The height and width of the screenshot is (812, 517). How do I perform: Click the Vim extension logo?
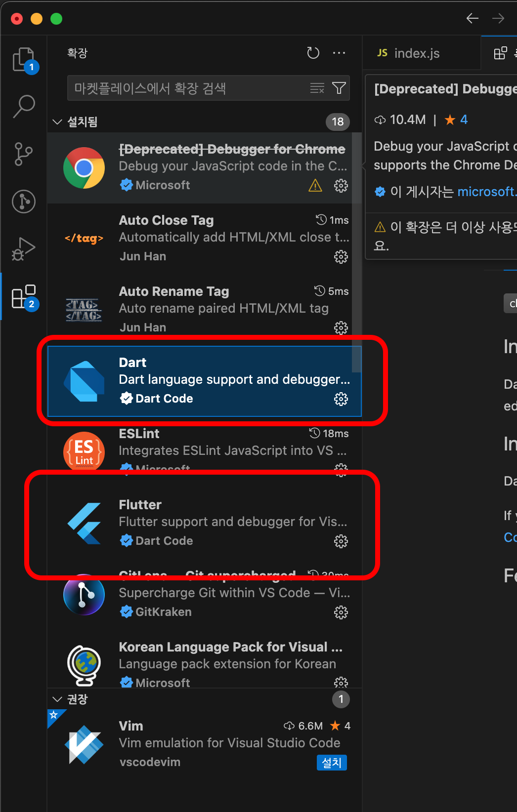pyautogui.click(x=84, y=745)
